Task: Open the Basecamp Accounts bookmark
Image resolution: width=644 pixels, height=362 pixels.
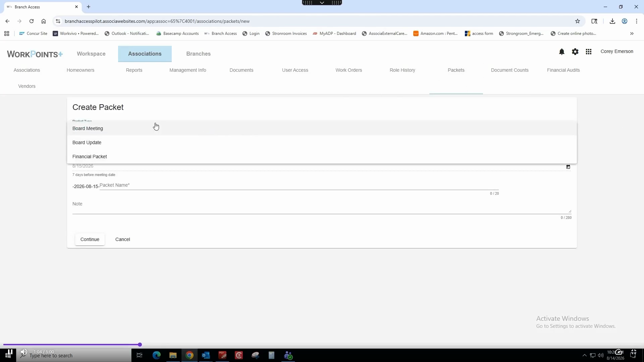Action: [177, 34]
